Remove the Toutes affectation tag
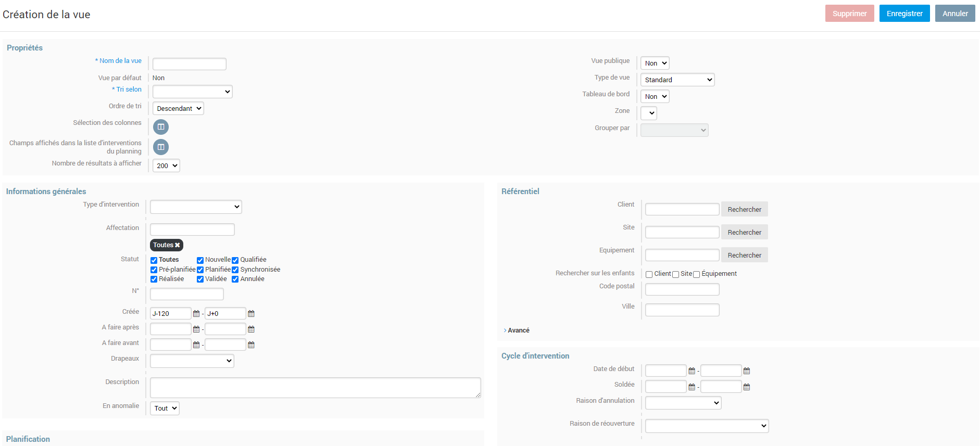This screenshot has height=446, width=980. point(178,245)
